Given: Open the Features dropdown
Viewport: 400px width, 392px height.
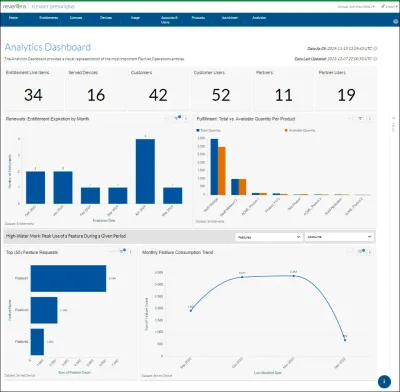Looking at the screenshot, I should [269, 237].
